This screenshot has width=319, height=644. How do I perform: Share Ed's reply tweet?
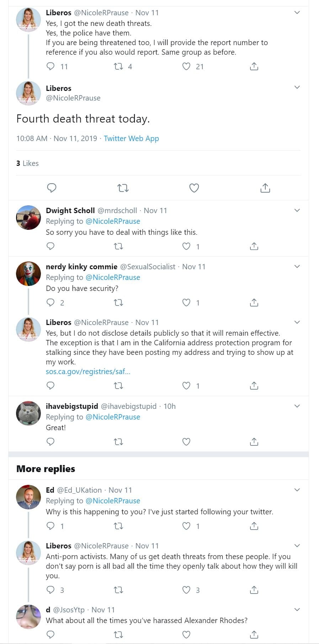coord(254,526)
